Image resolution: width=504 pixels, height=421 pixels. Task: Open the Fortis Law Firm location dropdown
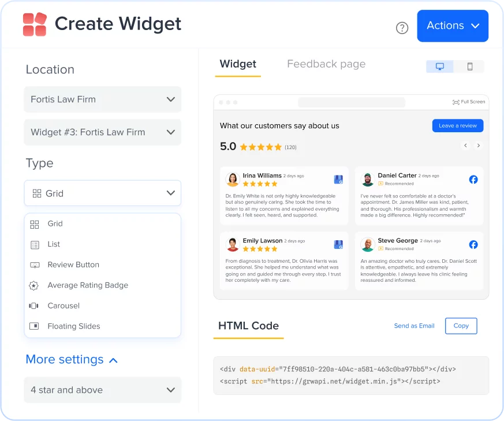102,99
